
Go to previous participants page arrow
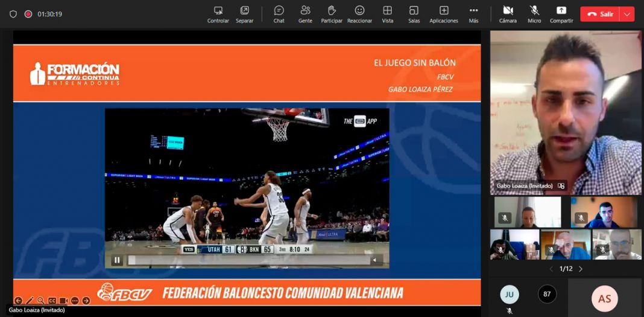[552, 269]
